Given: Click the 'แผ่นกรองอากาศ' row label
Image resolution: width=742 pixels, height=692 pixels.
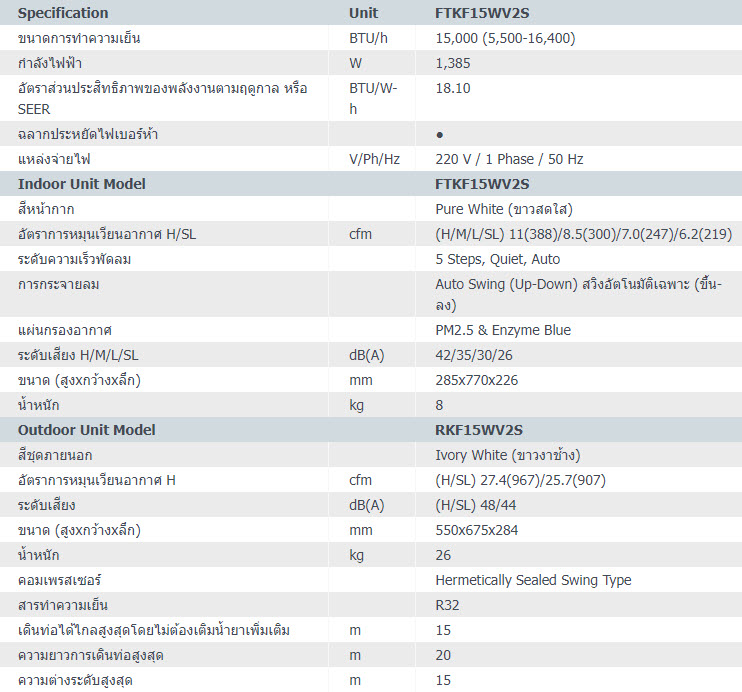Looking at the screenshot, I should [64, 330].
